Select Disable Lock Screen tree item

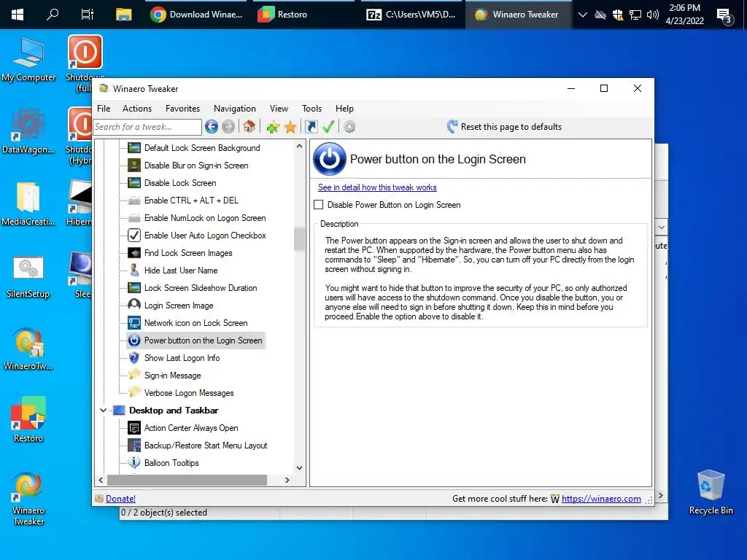(x=180, y=183)
